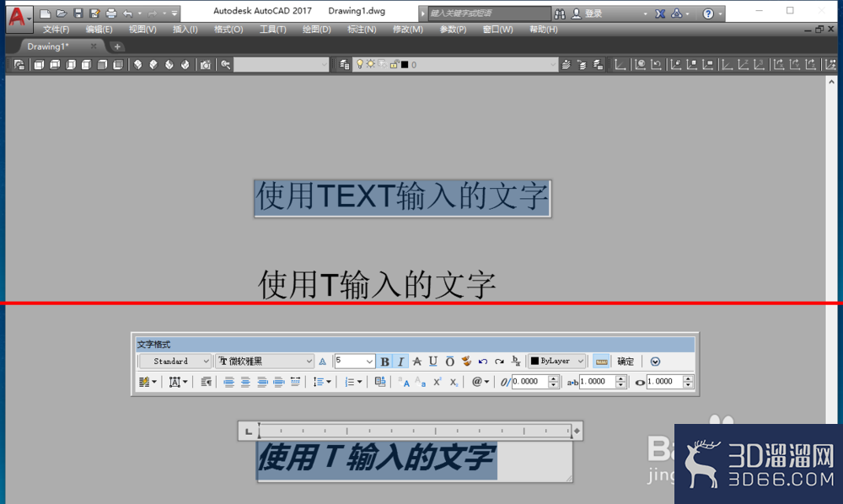Click the named views manager icon
This screenshot has width=843, height=504.
[x=19, y=65]
